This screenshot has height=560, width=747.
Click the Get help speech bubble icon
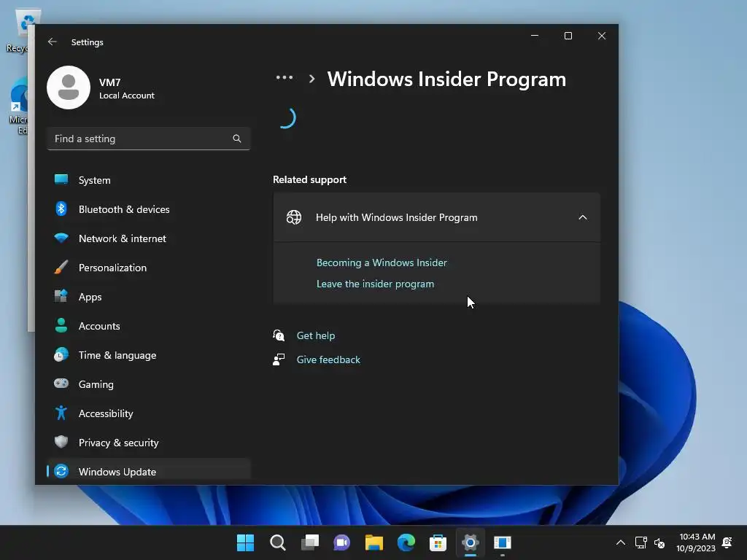279,335
